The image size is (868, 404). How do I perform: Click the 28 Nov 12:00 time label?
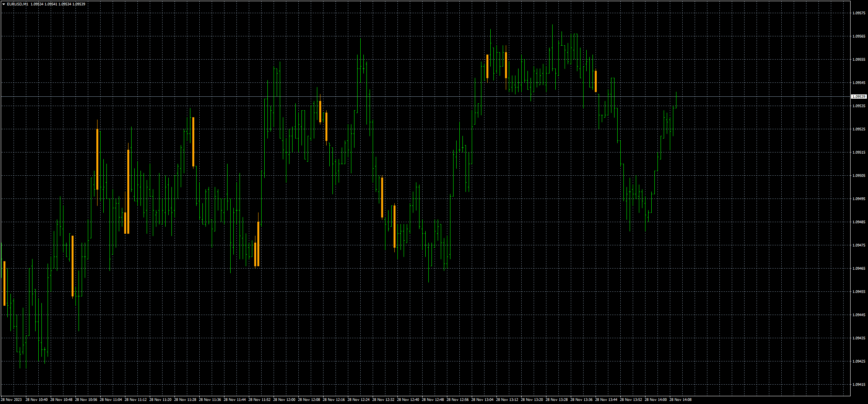tap(284, 400)
